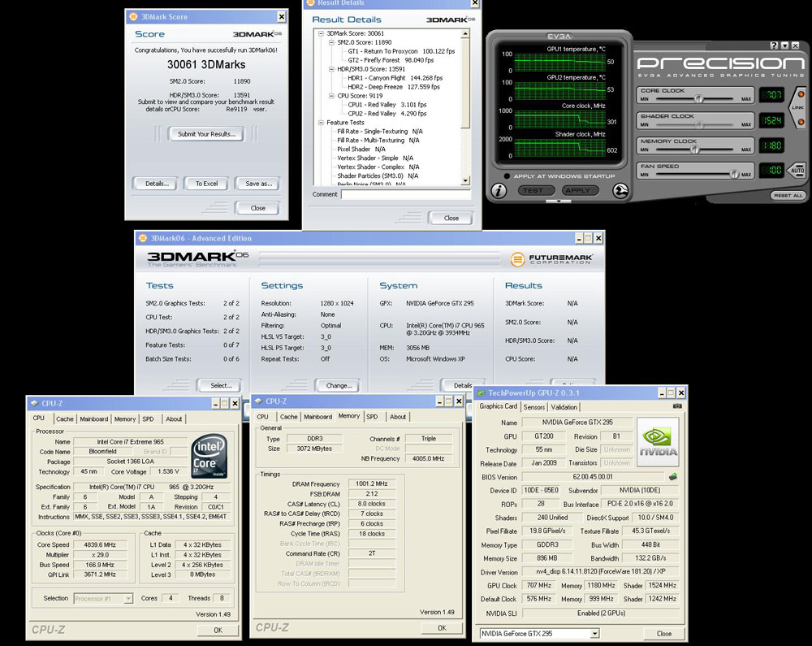
Task: Click the Select tests button in 3DMark06
Action: (221, 385)
